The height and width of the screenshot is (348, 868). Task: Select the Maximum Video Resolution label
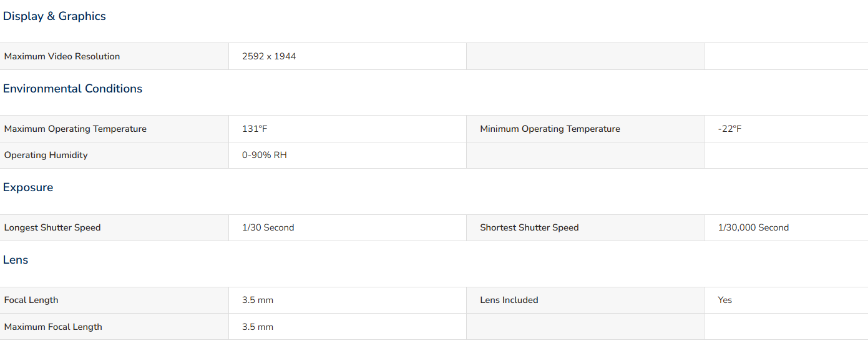pyautogui.click(x=62, y=56)
